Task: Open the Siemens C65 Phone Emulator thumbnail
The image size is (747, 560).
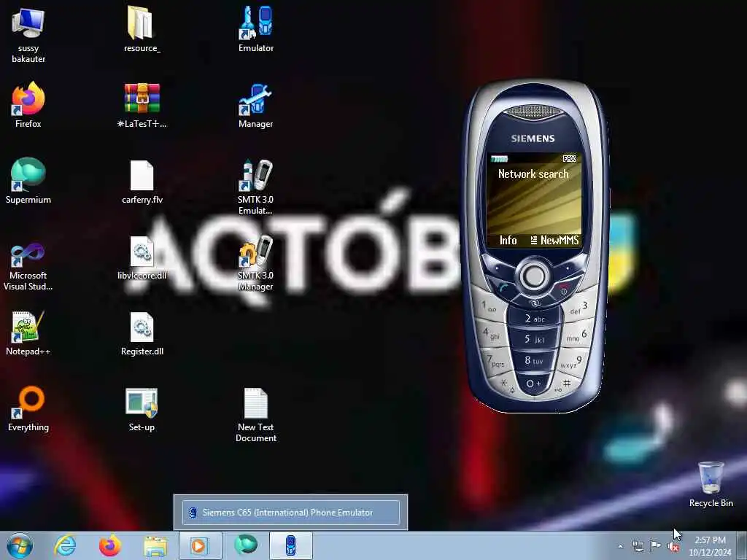Action: click(x=290, y=513)
